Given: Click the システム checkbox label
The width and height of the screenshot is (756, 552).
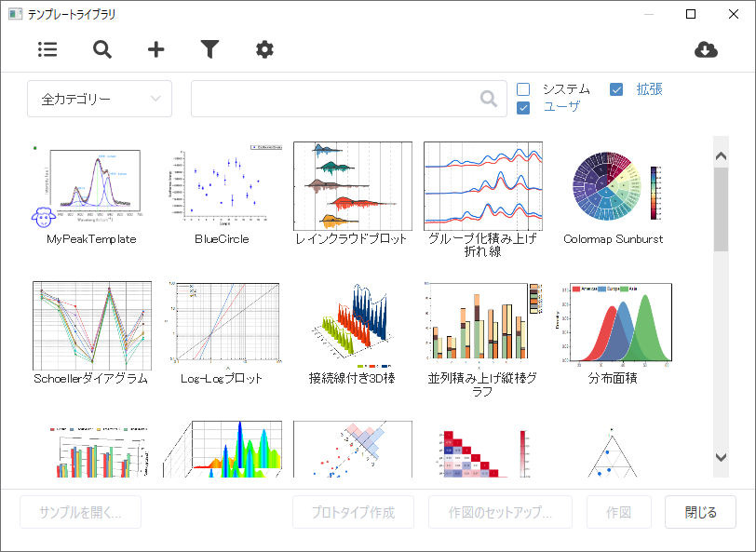Looking at the screenshot, I should [x=566, y=89].
